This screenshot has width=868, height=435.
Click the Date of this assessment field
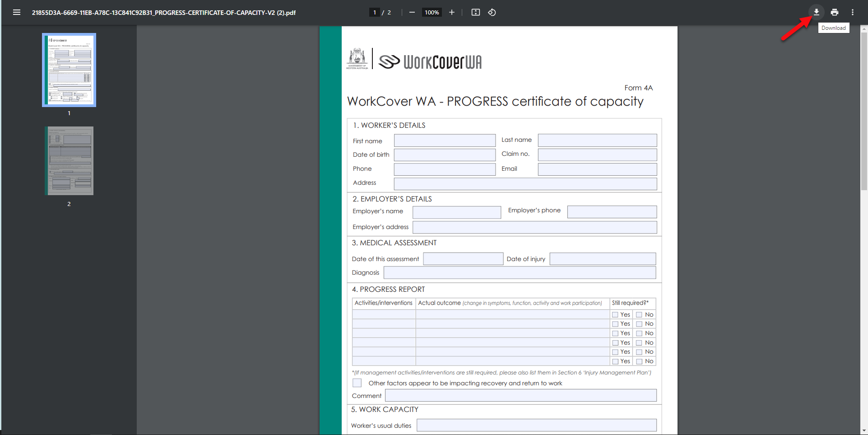[463, 259]
